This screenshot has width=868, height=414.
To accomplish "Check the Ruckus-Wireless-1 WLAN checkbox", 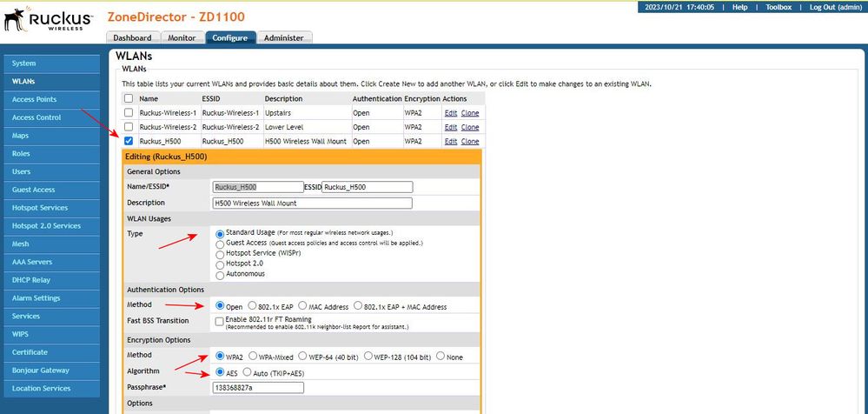I will (x=129, y=113).
